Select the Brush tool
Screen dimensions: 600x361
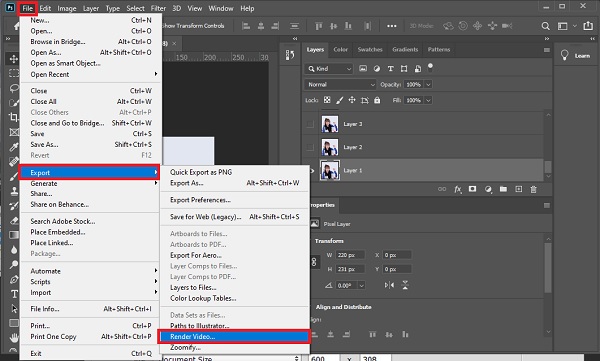coord(14,176)
